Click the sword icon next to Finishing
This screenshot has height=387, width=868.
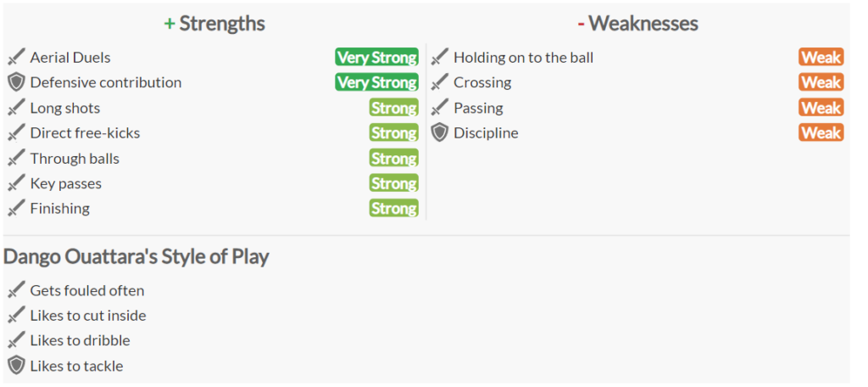[17, 209]
